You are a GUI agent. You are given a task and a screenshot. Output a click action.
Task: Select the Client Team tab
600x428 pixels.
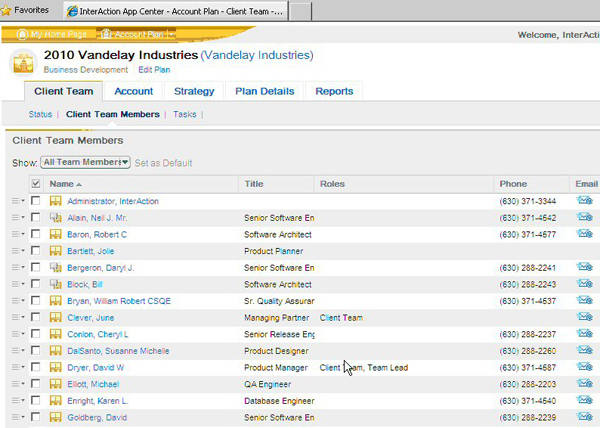click(x=64, y=91)
